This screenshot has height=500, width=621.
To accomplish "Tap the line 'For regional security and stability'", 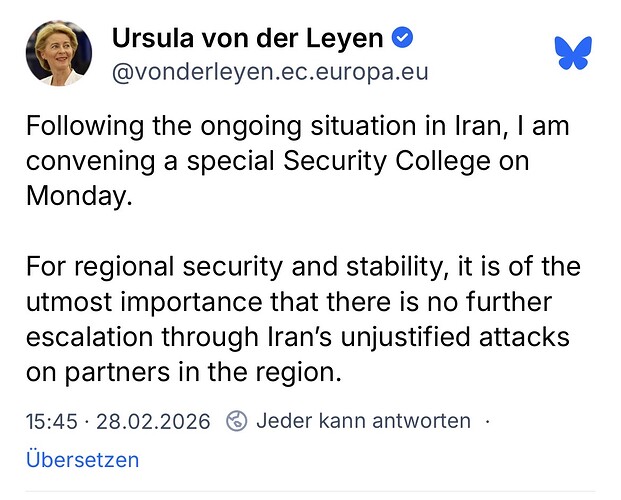I will point(300,268).
